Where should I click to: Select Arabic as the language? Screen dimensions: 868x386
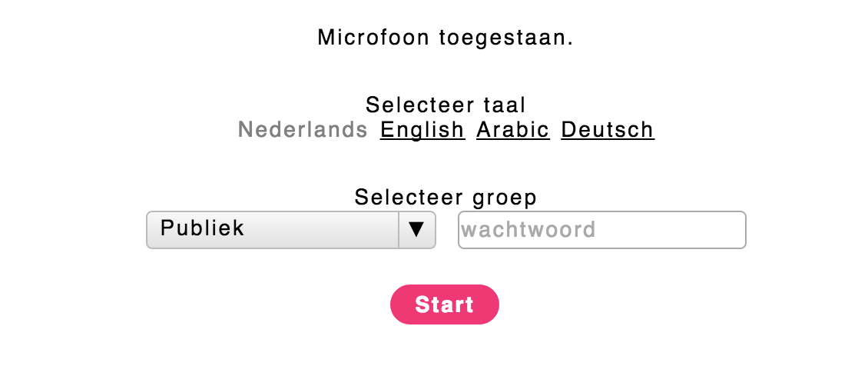click(513, 130)
